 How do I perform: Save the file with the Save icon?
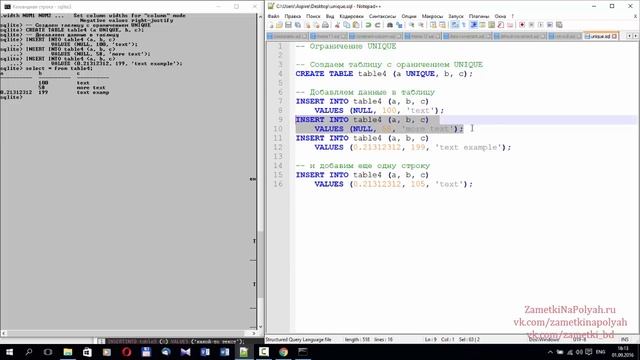(288, 25)
